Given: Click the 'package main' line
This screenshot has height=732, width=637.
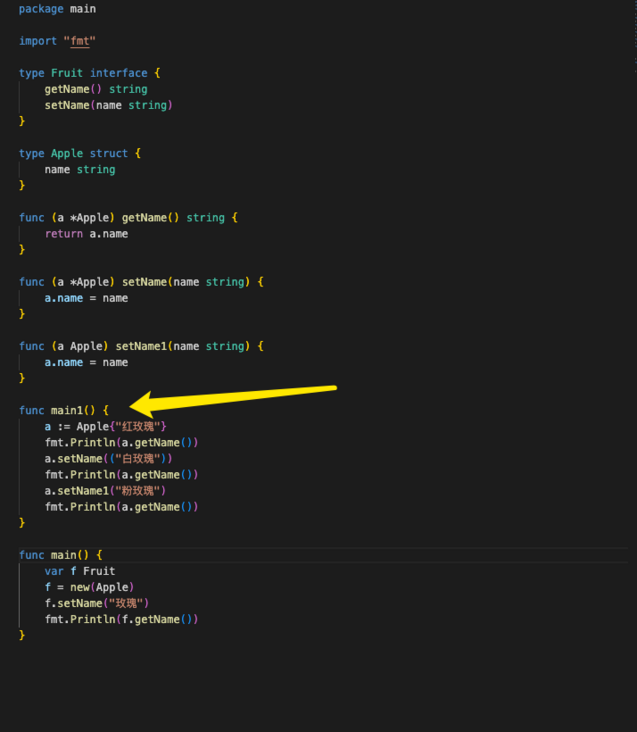Looking at the screenshot, I should point(57,9).
